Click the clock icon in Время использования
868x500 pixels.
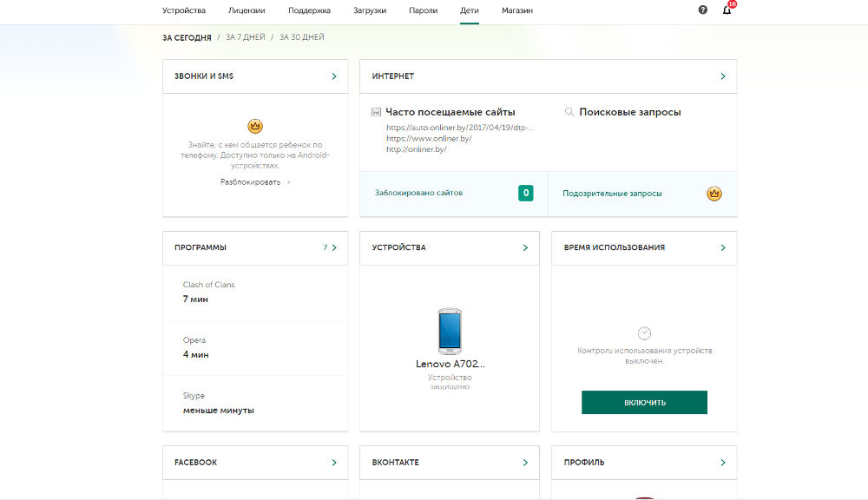pyautogui.click(x=644, y=333)
